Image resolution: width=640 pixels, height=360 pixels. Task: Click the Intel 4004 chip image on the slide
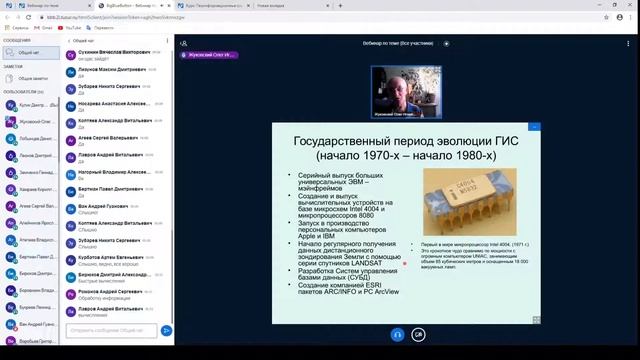(470, 202)
